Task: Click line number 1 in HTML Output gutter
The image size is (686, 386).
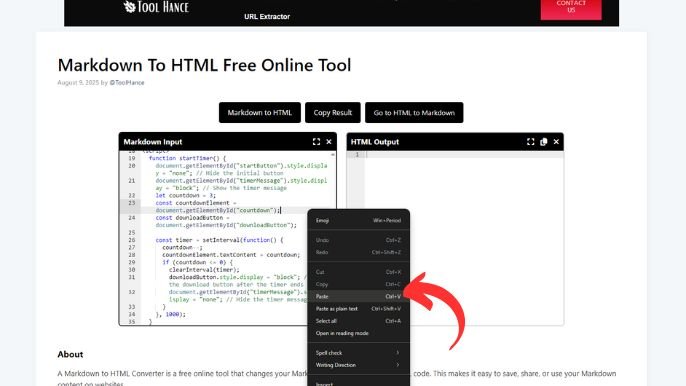Action: click(357, 154)
